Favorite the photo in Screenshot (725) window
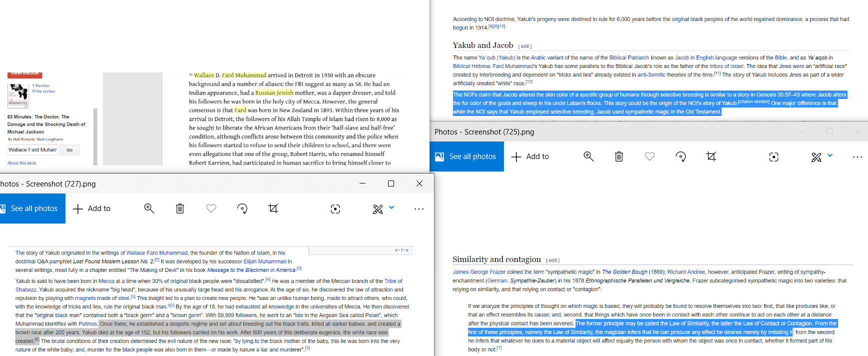Image resolution: width=868 pixels, height=356 pixels. click(x=650, y=156)
